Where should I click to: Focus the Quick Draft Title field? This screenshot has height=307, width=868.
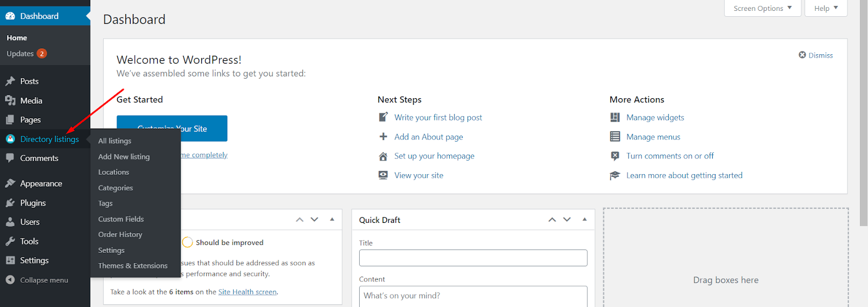coord(473,258)
